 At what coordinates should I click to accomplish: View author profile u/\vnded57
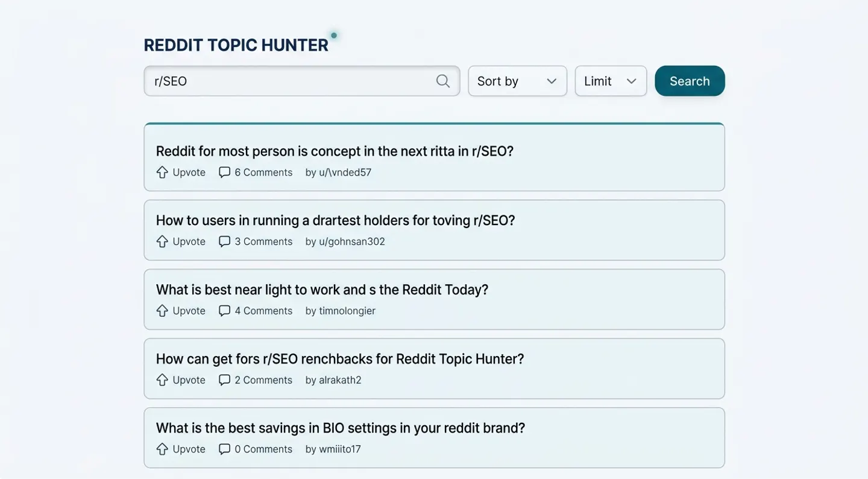pos(345,172)
